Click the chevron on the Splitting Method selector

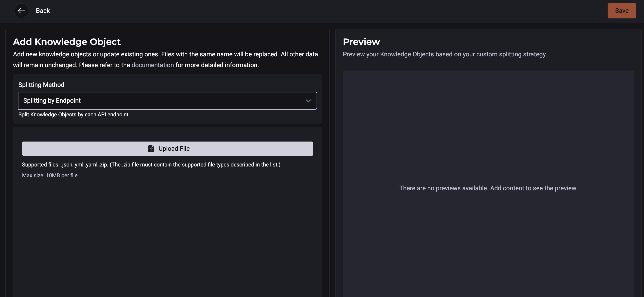pos(308,100)
